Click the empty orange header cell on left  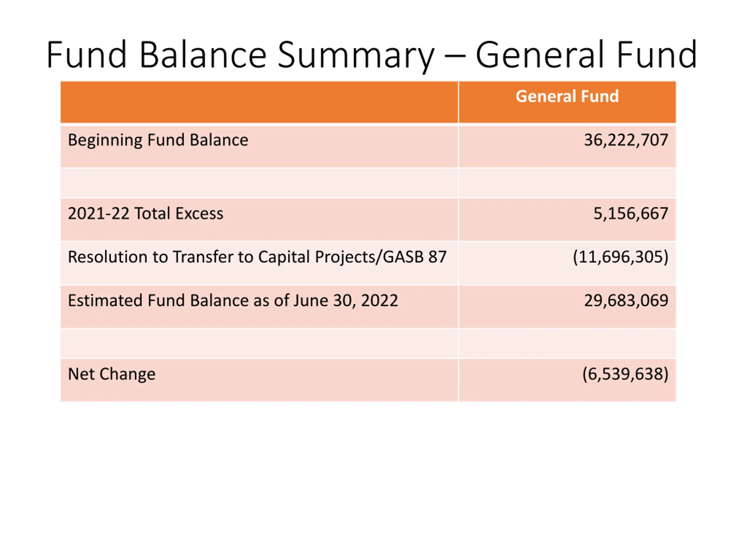point(259,102)
